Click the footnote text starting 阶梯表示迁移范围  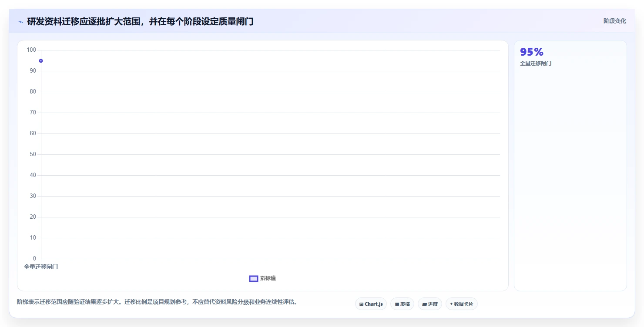[157, 302]
